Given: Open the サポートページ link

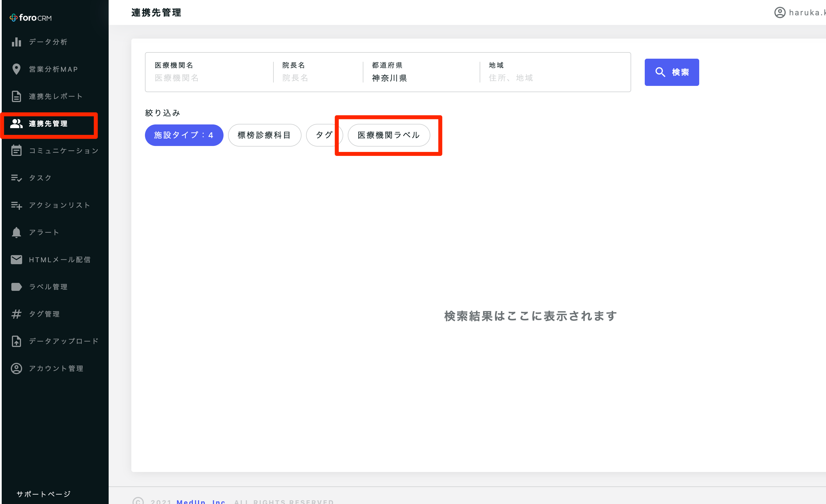Looking at the screenshot, I should (x=44, y=494).
